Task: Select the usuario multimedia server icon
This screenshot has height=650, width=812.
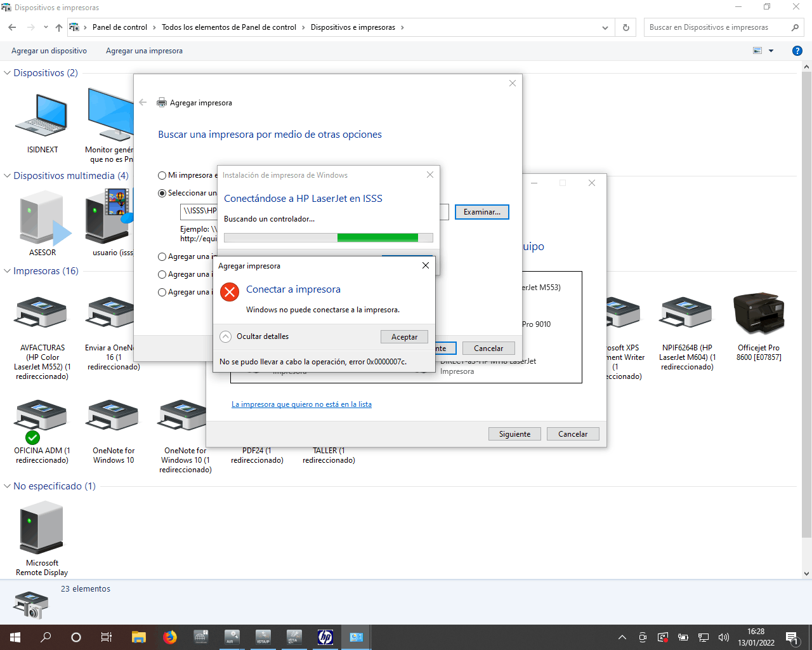Action: pyautogui.click(x=109, y=216)
